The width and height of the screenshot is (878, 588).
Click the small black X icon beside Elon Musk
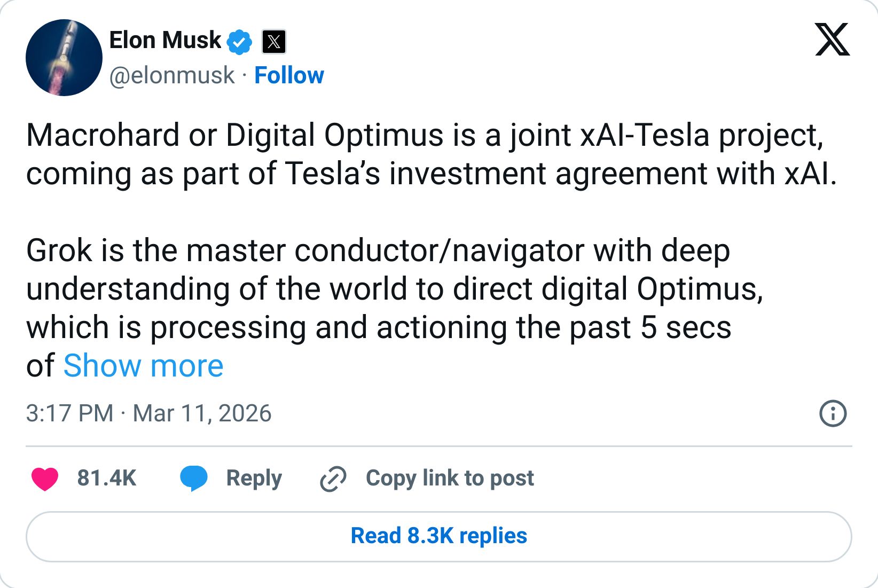pos(273,41)
